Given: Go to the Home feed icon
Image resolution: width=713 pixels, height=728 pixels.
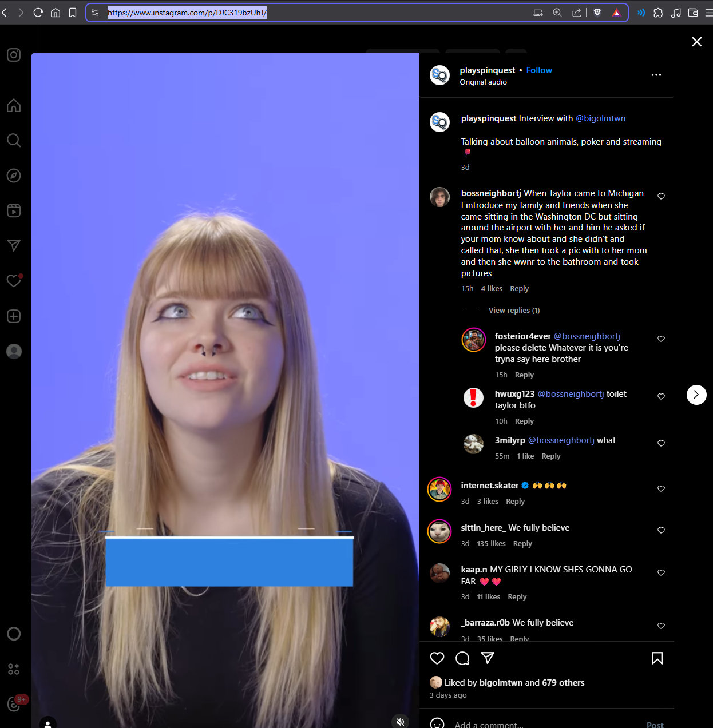Looking at the screenshot, I should click(x=14, y=105).
